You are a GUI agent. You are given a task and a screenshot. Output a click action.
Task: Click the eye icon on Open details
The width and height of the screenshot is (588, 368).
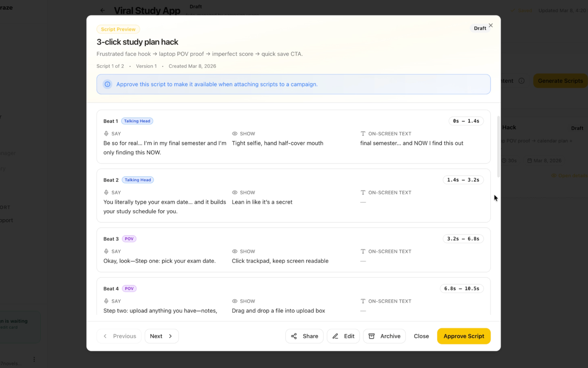[554, 175]
